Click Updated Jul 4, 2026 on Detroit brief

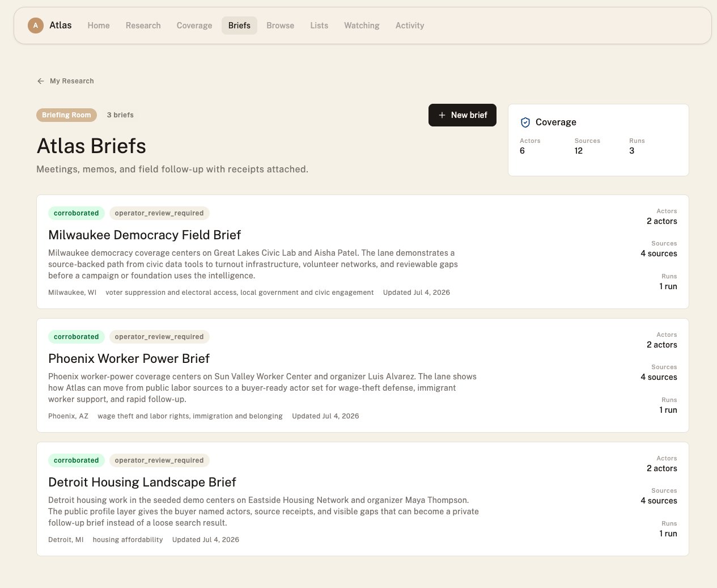tap(206, 540)
